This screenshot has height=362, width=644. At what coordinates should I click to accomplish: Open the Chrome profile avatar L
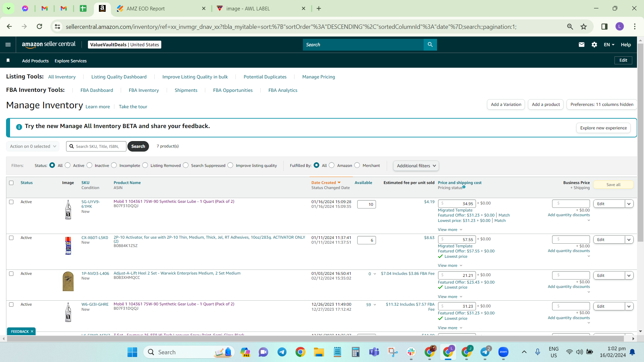tap(620, 26)
